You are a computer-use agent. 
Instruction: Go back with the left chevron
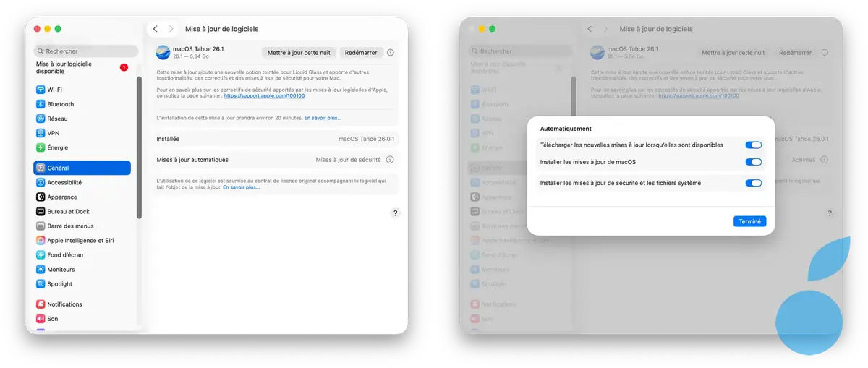pos(156,29)
